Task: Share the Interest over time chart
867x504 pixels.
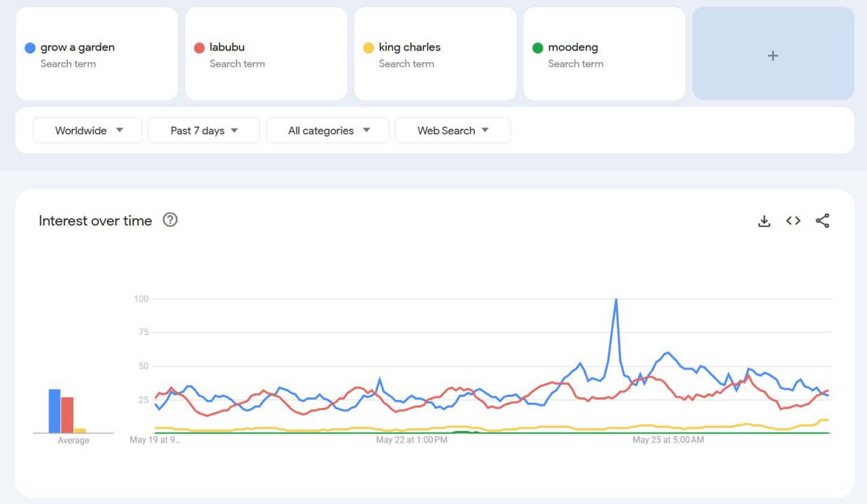Action: tap(822, 221)
